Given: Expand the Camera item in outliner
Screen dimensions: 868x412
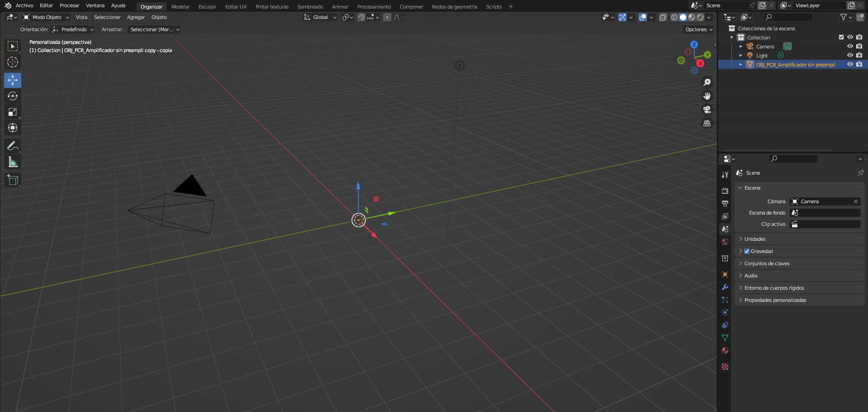Looking at the screenshot, I should 740,46.
